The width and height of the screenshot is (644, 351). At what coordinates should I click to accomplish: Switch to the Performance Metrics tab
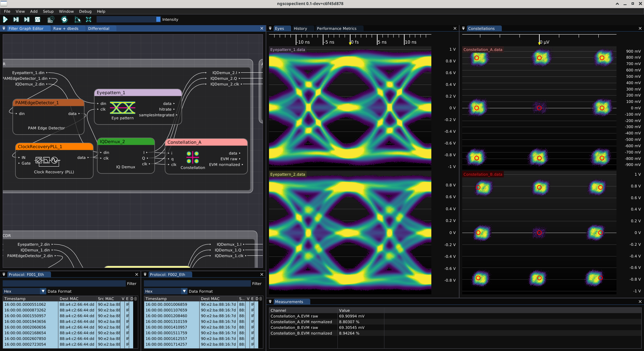pyautogui.click(x=336, y=28)
